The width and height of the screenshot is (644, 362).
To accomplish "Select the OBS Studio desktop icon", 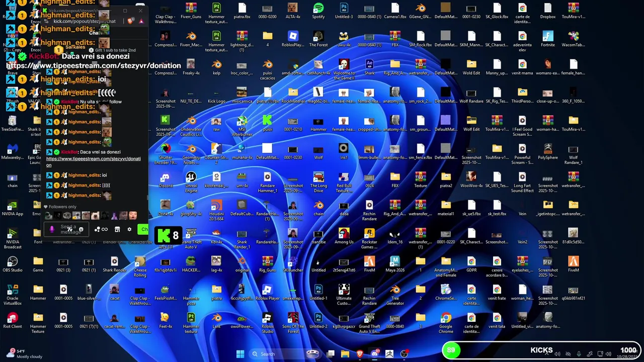I will [x=13, y=264].
